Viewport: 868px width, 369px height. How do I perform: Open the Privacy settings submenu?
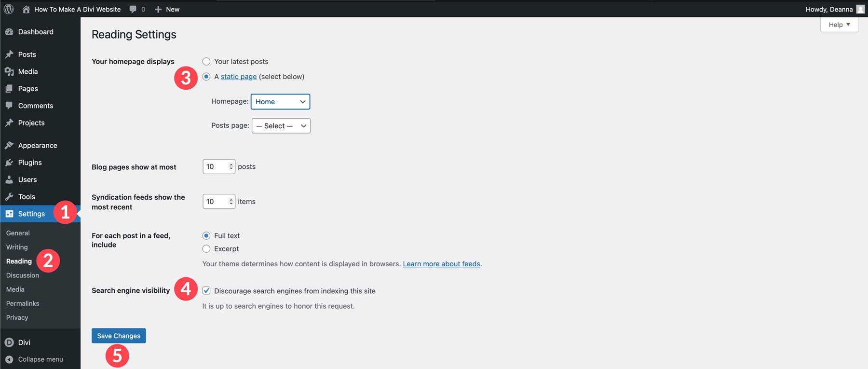tap(17, 317)
